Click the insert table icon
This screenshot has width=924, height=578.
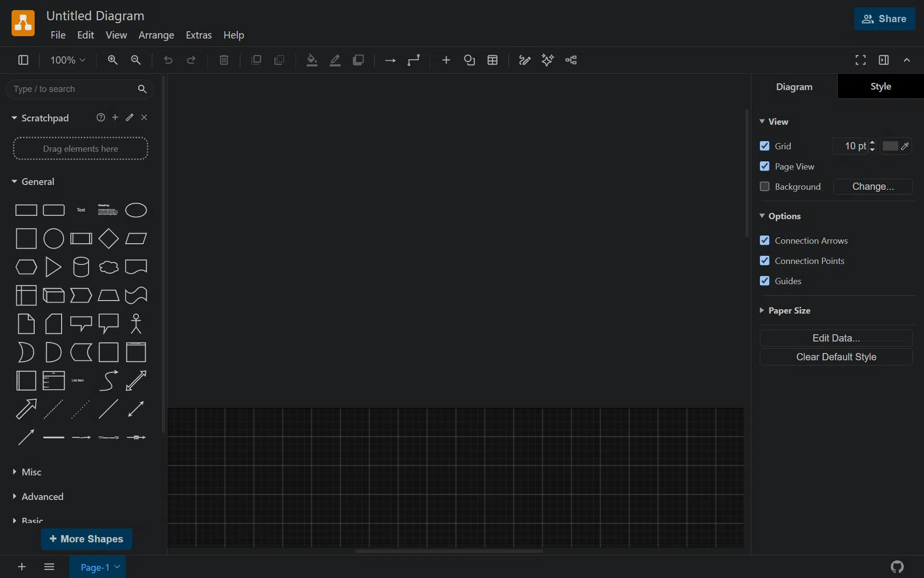492,60
